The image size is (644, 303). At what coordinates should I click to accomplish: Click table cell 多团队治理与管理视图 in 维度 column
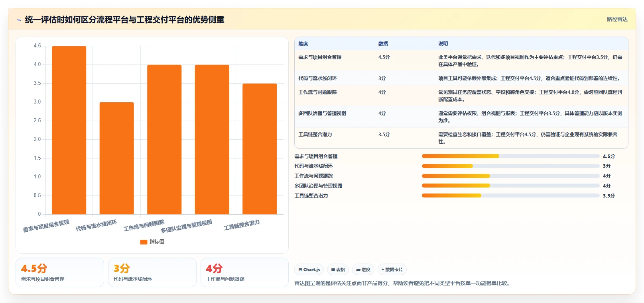pyautogui.click(x=322, y=113)
